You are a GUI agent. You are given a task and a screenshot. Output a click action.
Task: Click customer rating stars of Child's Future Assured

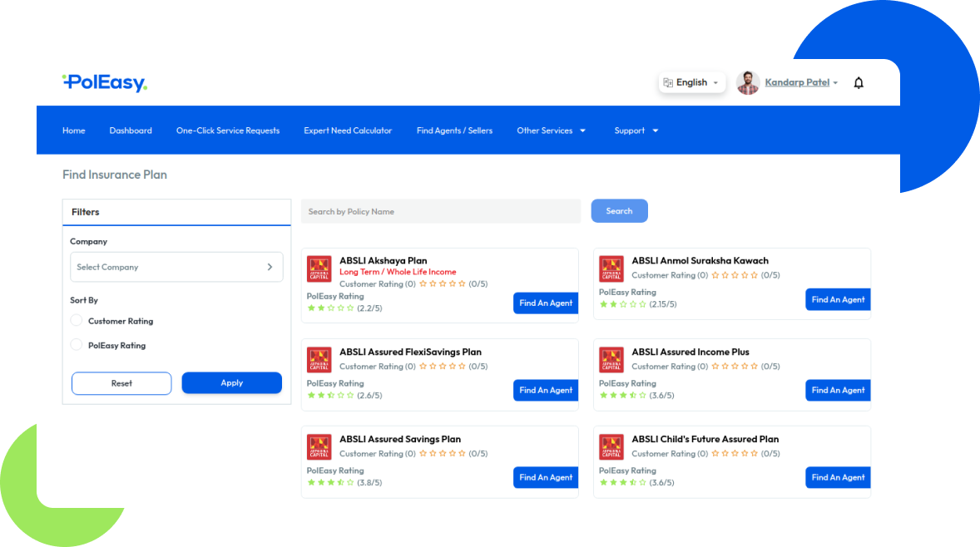735,453
